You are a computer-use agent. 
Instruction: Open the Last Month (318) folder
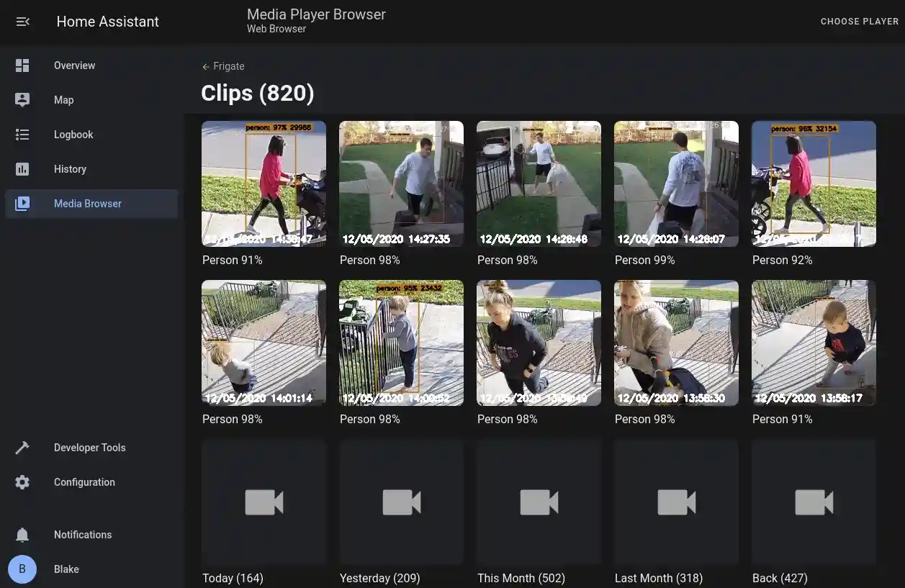click(676, 502)
